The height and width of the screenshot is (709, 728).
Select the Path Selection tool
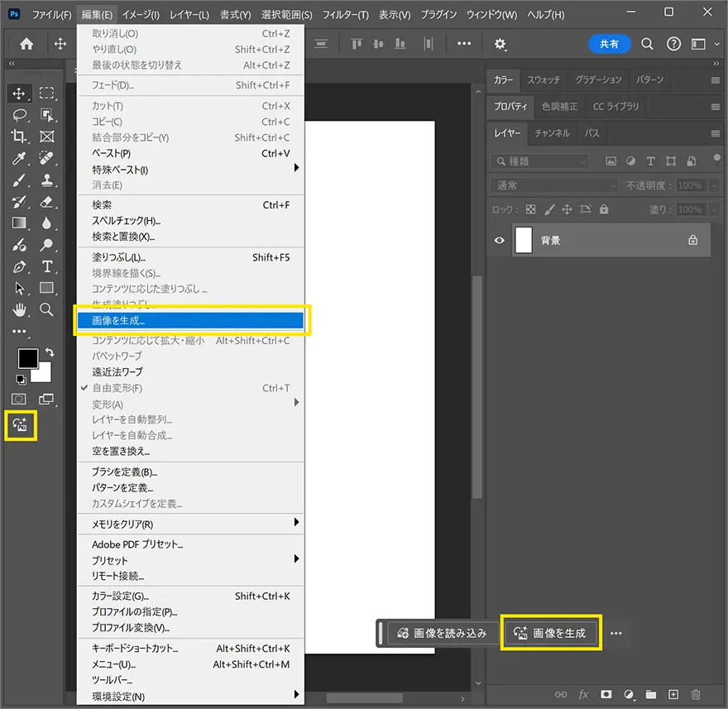coord(19,289)
